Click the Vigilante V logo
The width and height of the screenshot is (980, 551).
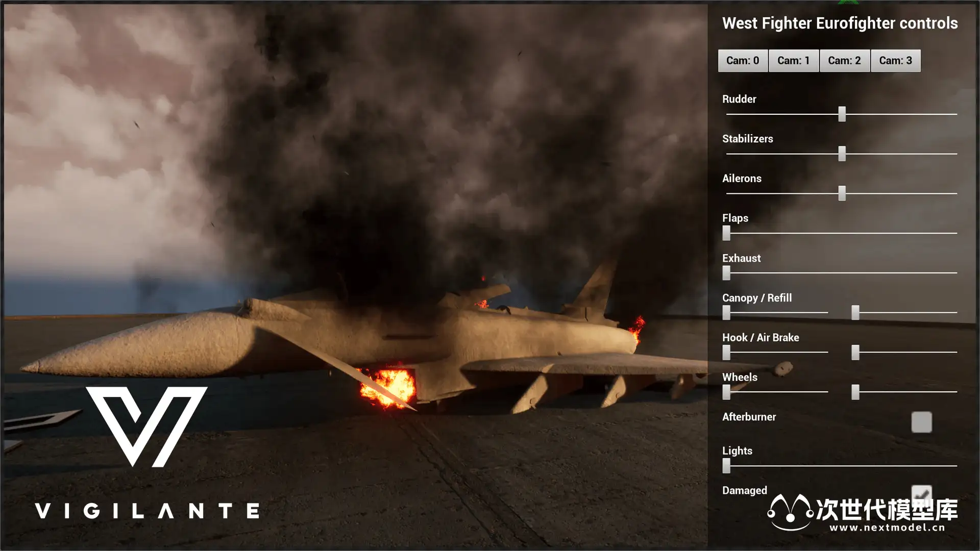(146, 426)
